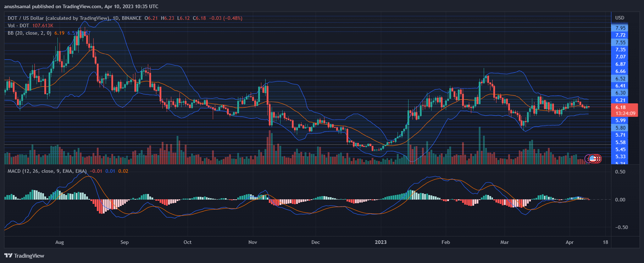The height and width of the screenshot is (263, 644).
Task: Click the 6.52 price level label
Action: 620,79
